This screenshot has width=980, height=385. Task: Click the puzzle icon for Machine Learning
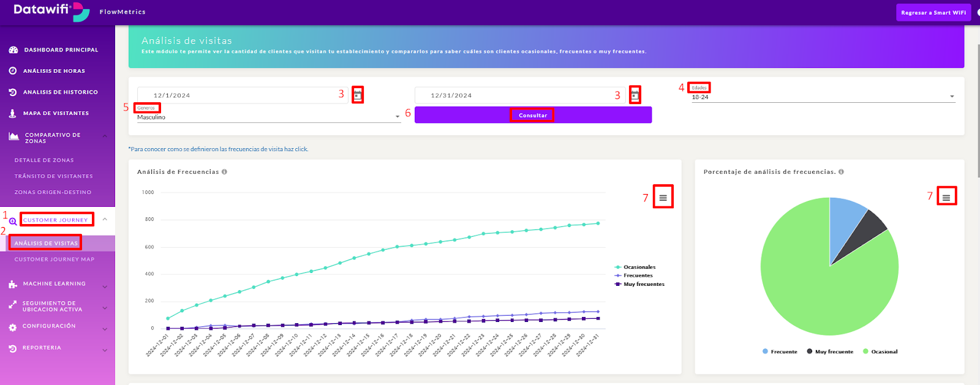pyautogui.click(x=13, y=284)
